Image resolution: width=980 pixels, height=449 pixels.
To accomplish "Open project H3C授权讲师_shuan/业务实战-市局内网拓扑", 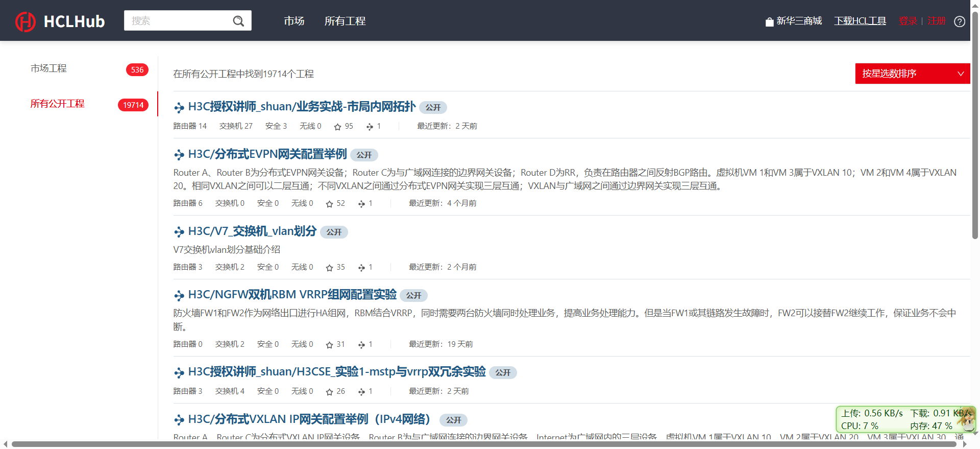I will 302,107.
